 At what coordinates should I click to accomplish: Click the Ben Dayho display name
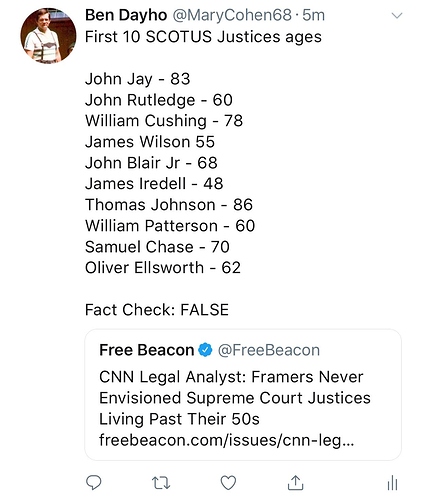[x=126, y=15]
